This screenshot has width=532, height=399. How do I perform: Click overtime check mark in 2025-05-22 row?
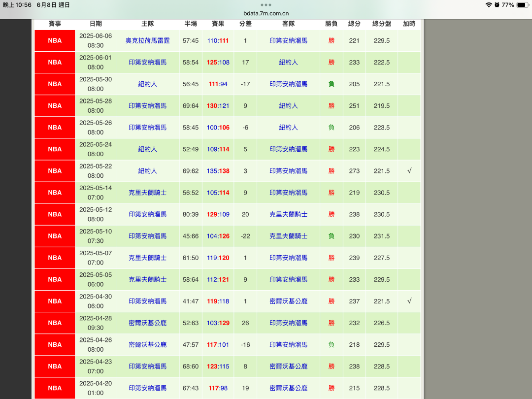point(409,170)
